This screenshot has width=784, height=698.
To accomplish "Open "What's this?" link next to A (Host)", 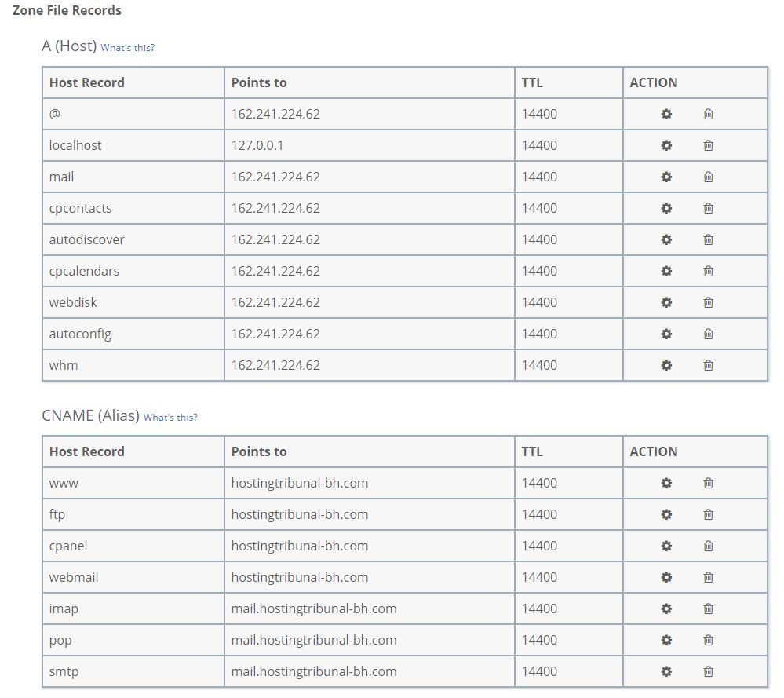I will tap(127, 48).
